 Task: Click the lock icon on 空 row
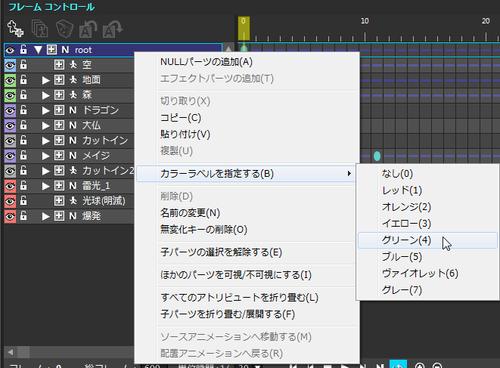point(24,64)
